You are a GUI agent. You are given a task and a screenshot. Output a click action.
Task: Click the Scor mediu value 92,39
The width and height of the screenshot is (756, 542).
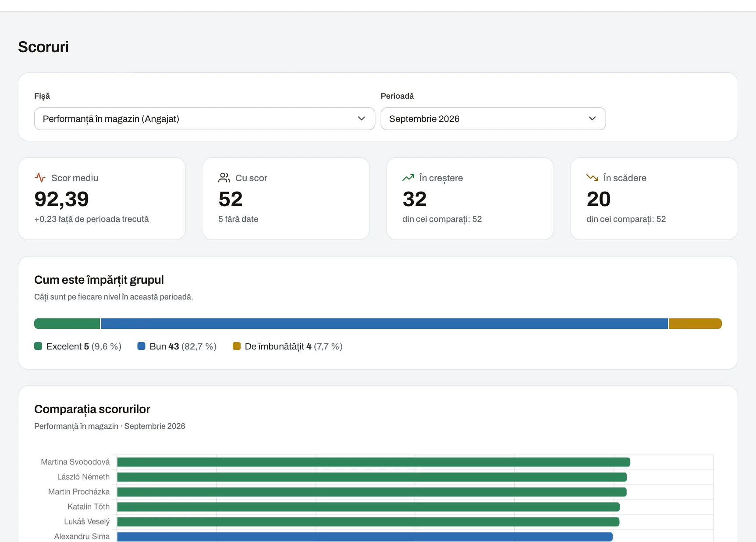tap(62, 199)
